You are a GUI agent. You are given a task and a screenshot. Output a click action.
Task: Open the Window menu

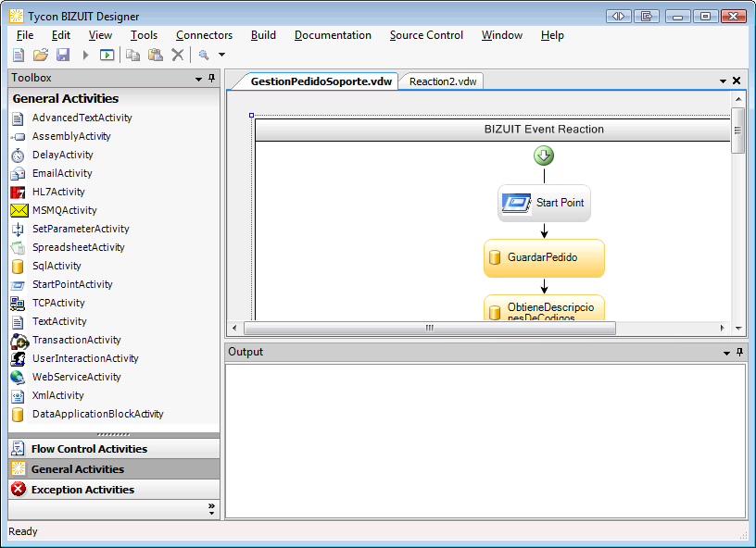point(502,35)
